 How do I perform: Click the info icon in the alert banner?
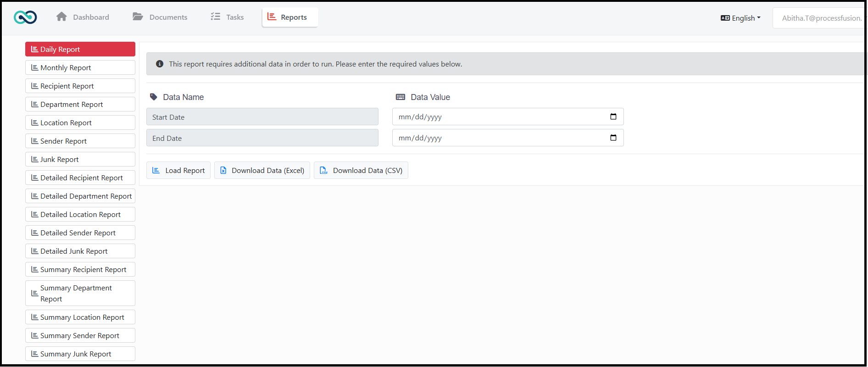point(160,64)
